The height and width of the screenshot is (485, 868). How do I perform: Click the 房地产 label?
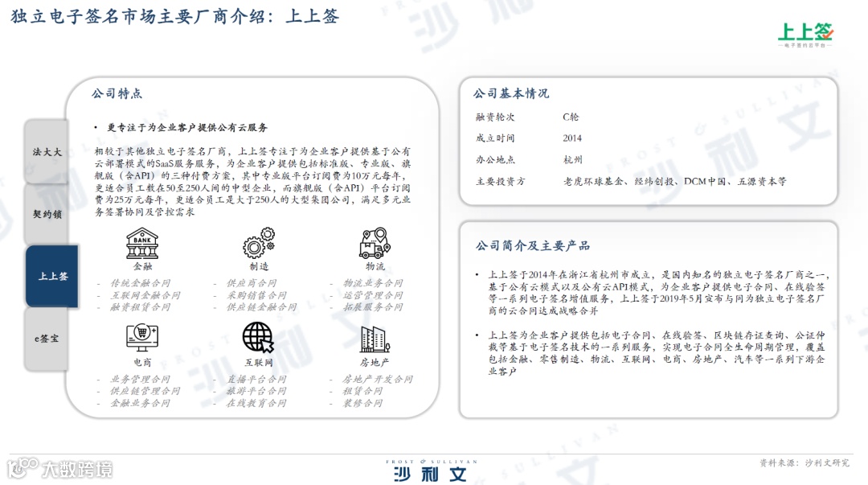coord(375,363)
